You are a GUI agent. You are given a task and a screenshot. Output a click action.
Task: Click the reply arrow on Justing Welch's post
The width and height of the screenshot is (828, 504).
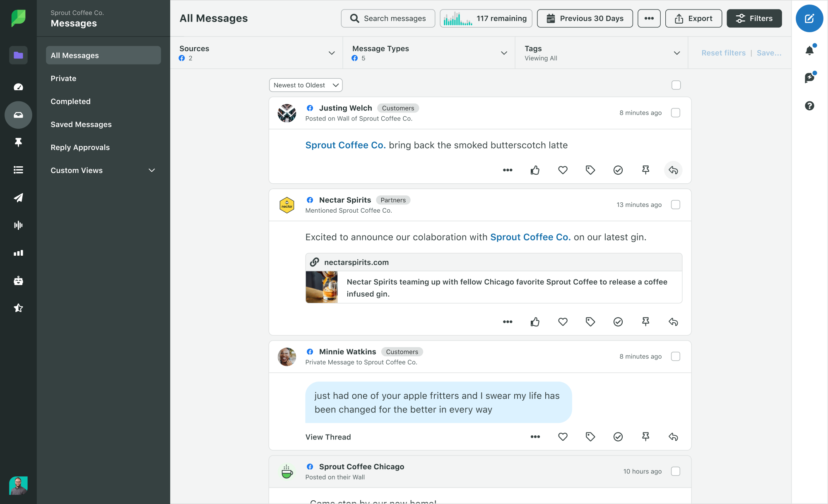(x=673, y=170)
